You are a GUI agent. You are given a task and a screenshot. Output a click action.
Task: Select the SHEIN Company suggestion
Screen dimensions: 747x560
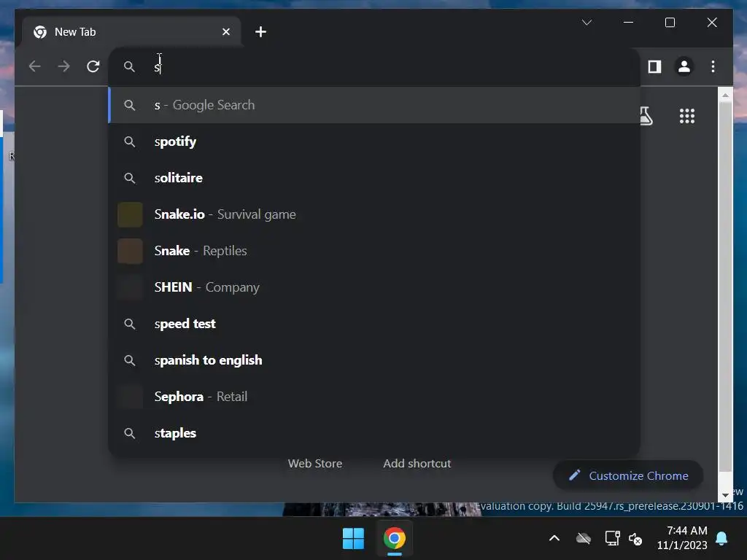pyautogui.click(x=374, y=287)
